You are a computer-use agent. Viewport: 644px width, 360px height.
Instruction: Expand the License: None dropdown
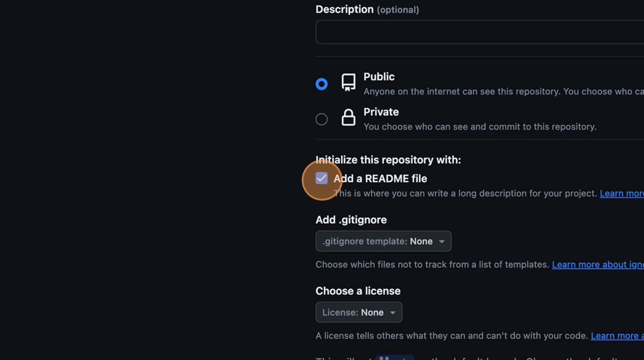click(x=359, y=312)
